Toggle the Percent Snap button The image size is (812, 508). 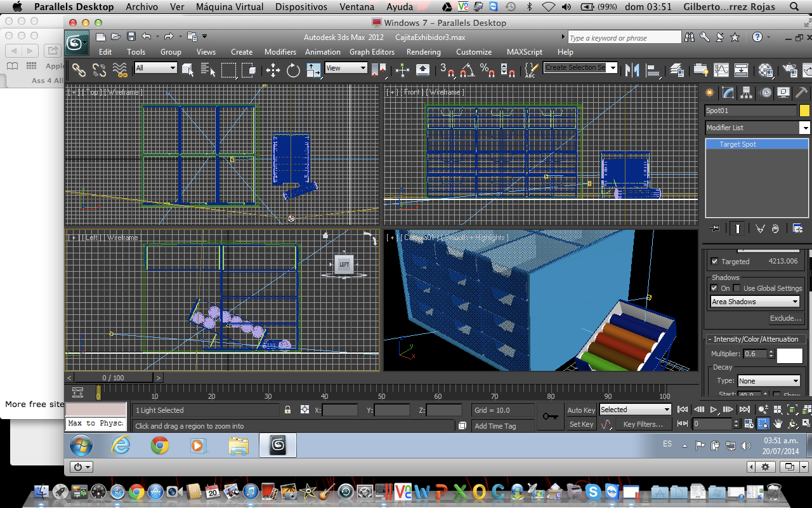click(x=487, y=70)
